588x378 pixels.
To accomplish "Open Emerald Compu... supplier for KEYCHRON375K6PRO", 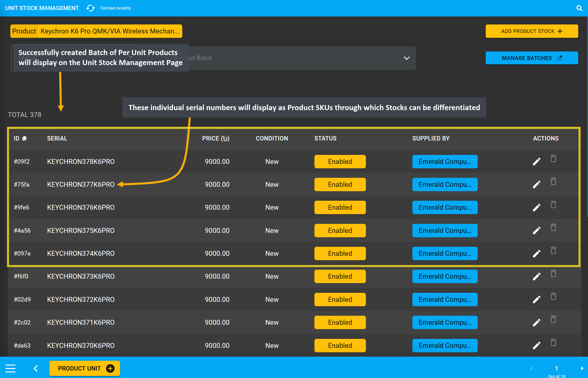I will tap(445, 231).
